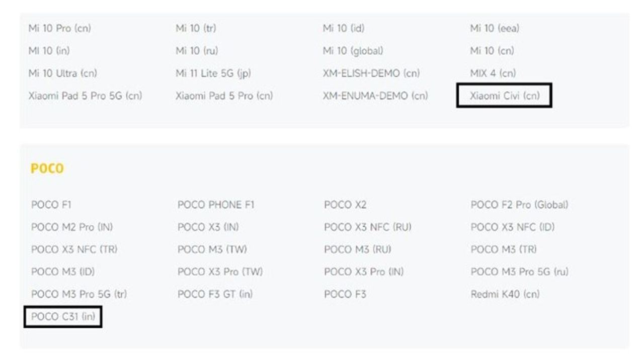Viewport: 644px width, 362px height.
Task: Open POCO X3 NFC (RU) link
Action: [x=368, y=227]
